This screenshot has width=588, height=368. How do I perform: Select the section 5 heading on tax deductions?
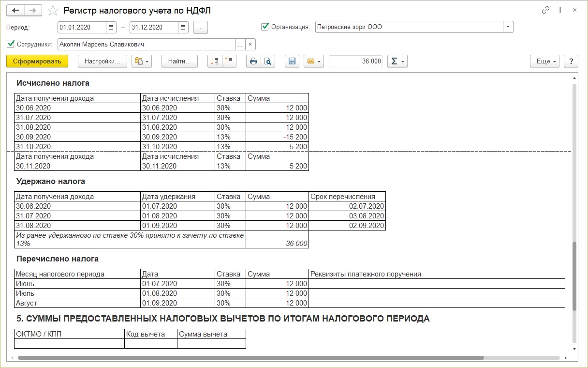(223, 319)
